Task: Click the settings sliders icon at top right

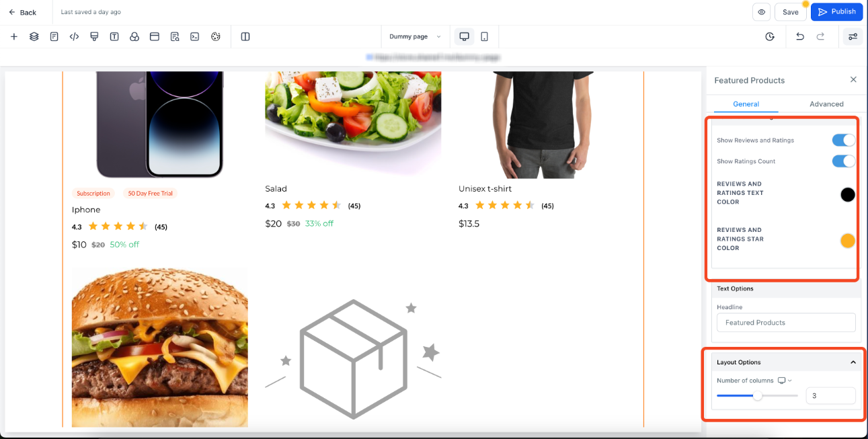Action: point(853,37)
